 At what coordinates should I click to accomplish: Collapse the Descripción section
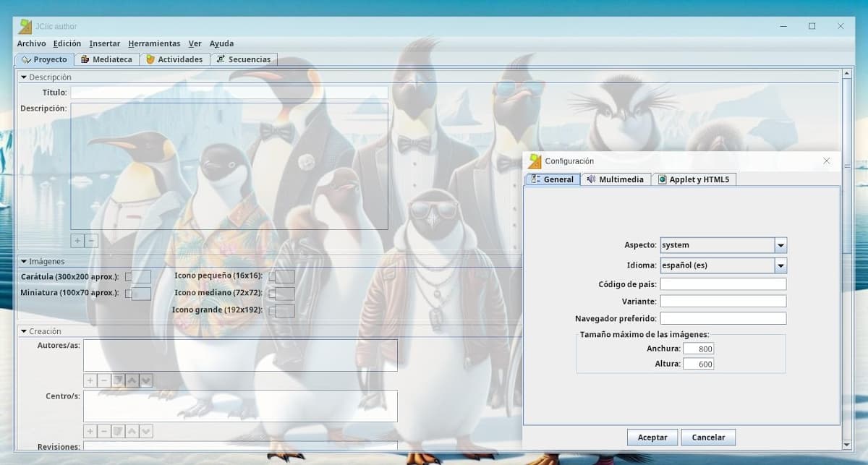pyautogui.click(x=24, y=77)
